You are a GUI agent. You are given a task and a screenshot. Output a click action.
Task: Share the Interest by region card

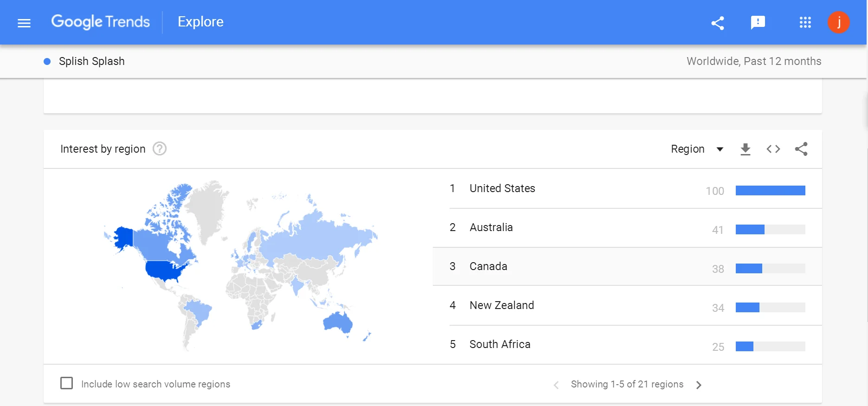pyautogui.click(x=801, y=149)
